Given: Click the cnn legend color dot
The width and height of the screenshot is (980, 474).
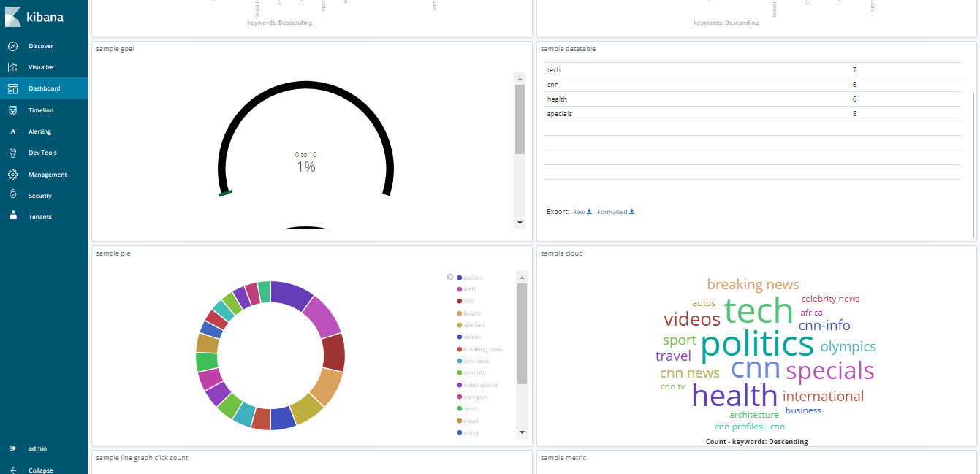Looking at the screenshot, I should coord(459,301).
